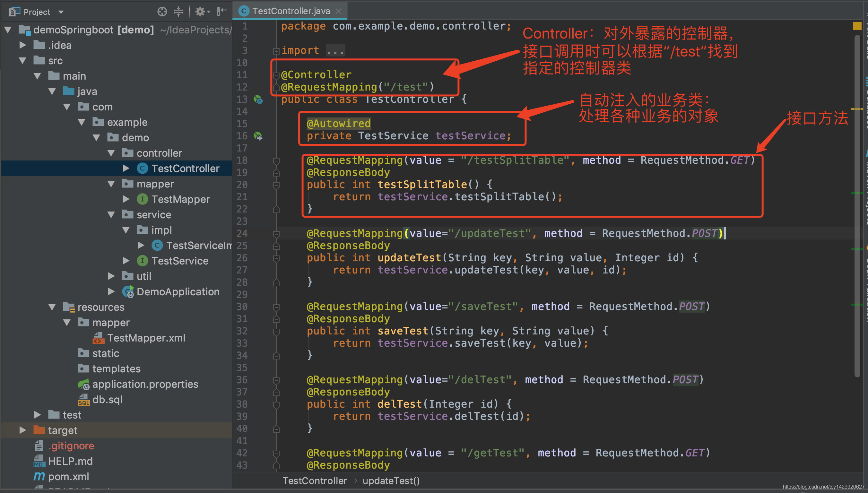
Task: Click the TestController breadcrumb
Action: 315,480
